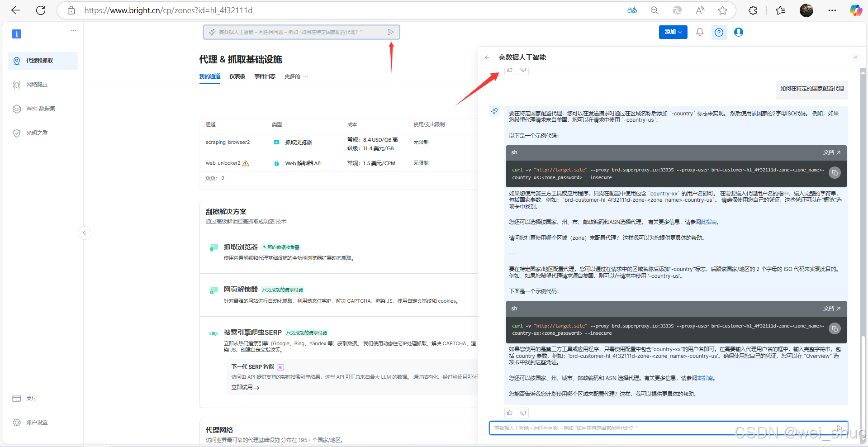Open the help question mark icon
Image resolution: width=868 pixels, height=447 pixels.
pos(719,32)
